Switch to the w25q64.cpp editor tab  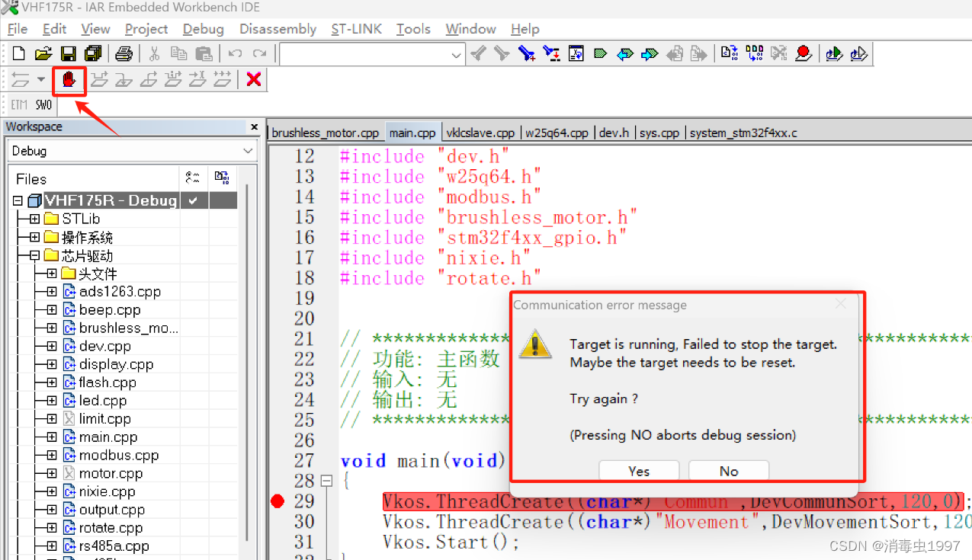tap(557, 133)
